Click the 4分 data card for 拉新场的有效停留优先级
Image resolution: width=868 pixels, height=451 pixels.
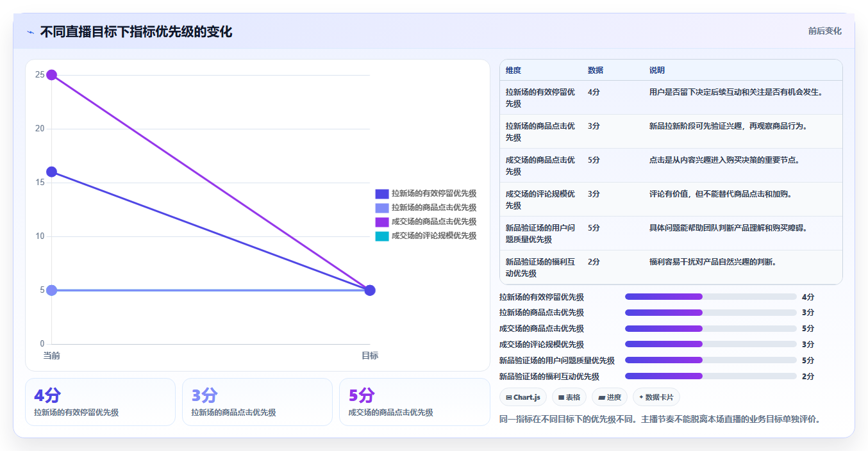click(x=100, y=402)
